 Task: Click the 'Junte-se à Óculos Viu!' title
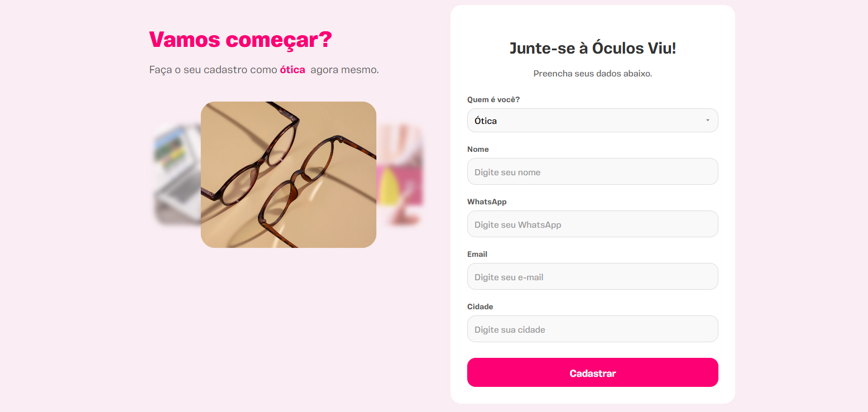tap(592, 48)
